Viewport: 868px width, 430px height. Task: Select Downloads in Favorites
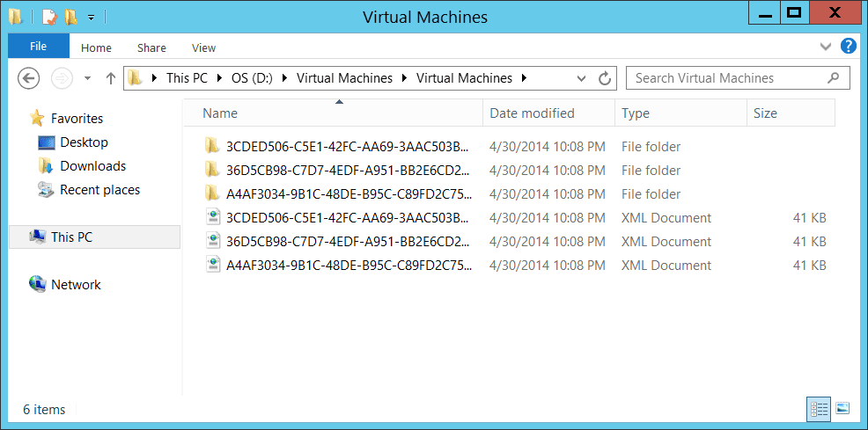pos(92,166)
